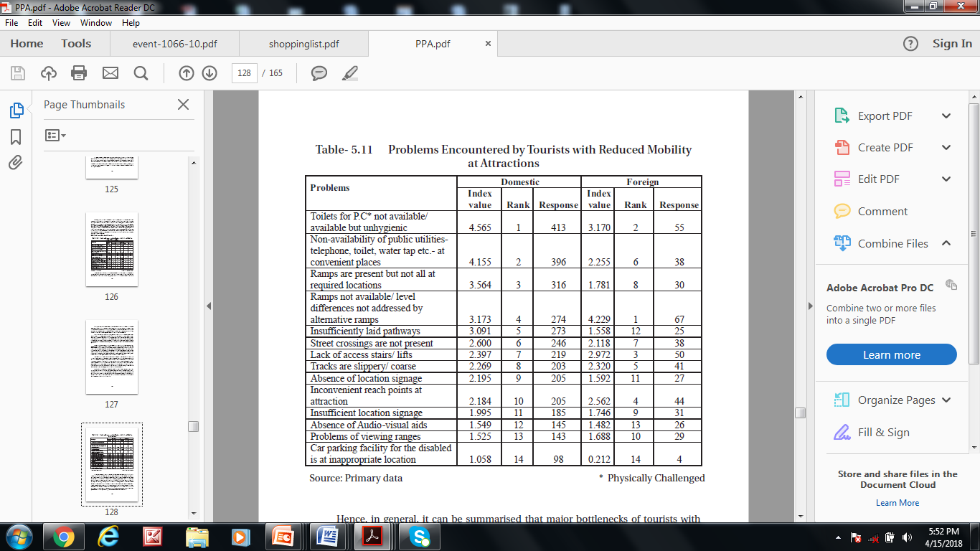Viewport: 980px width, 551px height.
Task: Collapse the Combine Files section chevron
Action: [x=946, y=243]
